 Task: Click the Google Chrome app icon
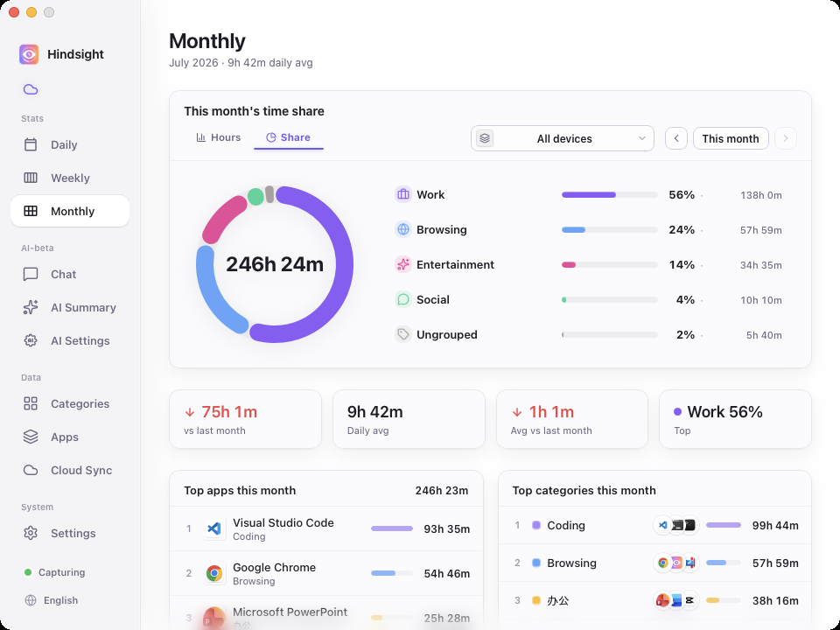pyautogui.click(x=214, y=573)
